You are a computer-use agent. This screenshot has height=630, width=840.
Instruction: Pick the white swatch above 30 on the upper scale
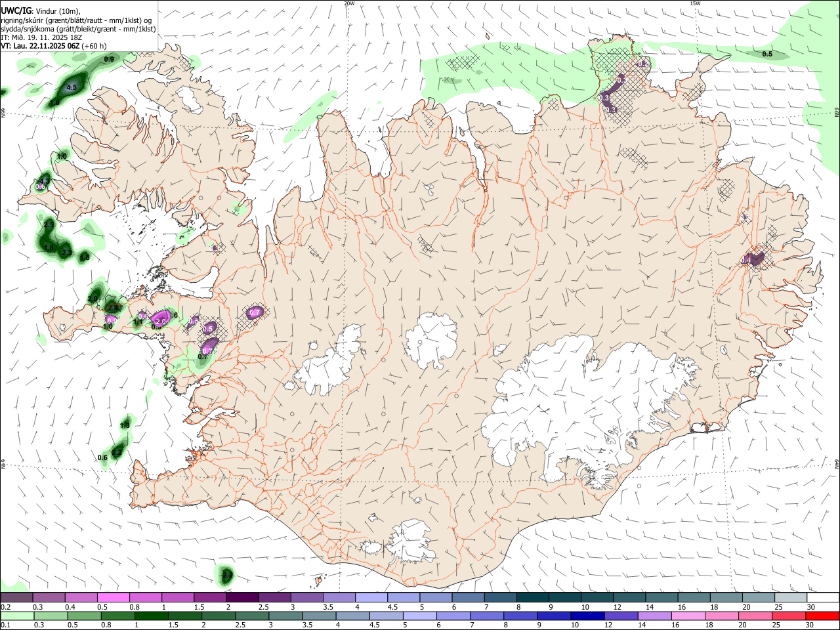[x=823, y=598]
